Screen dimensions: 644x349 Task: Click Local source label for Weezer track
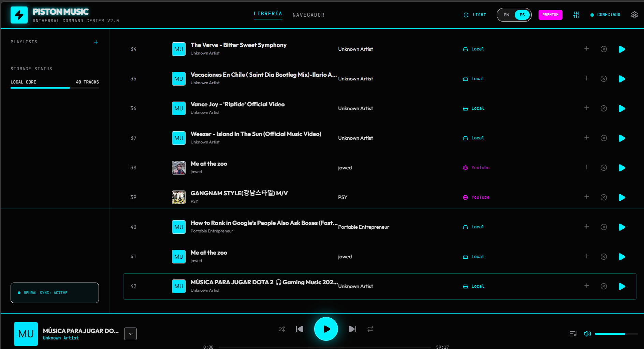click(473, 138)
